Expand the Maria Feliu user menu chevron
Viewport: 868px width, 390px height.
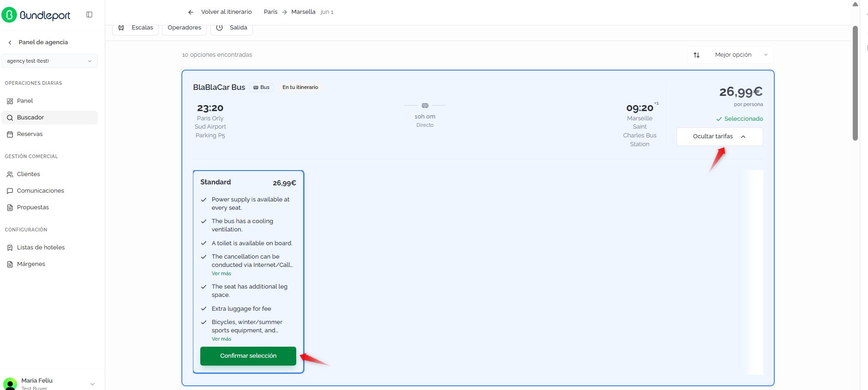point(92,384)
